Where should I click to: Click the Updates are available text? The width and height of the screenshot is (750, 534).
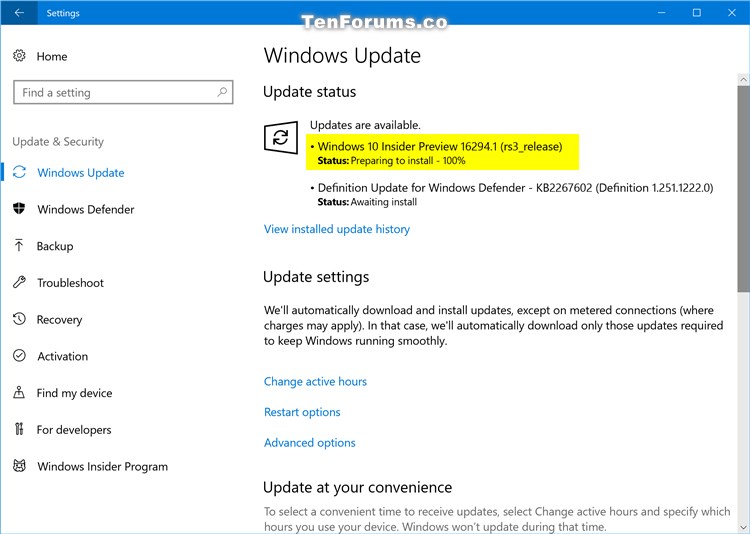(x=365, y=125)
